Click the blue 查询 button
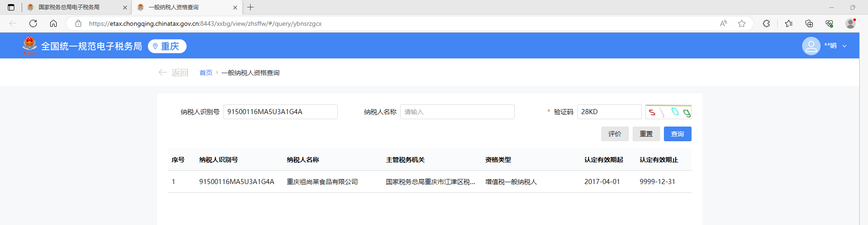Viewport: 868px width, 225px height. [677, 134]
